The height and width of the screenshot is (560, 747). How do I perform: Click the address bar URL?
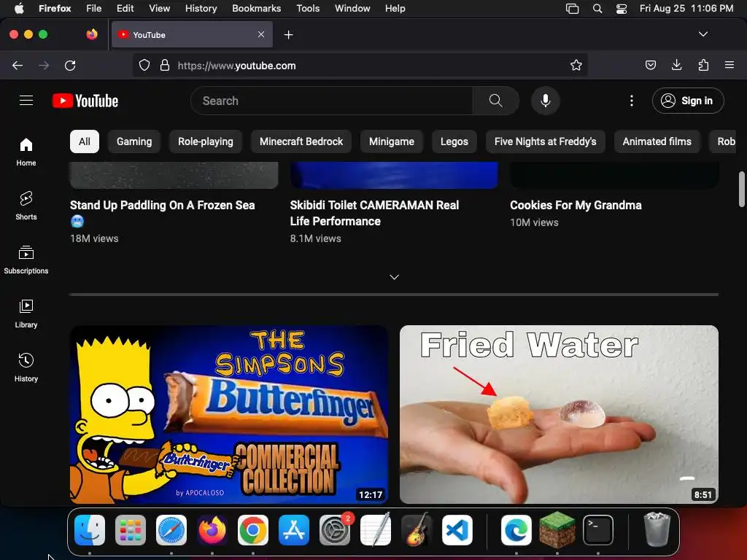[x=237, y=66]
